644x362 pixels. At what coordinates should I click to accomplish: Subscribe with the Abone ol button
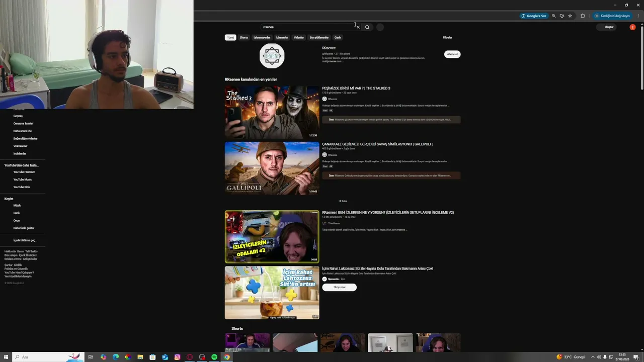pos(452,54)
